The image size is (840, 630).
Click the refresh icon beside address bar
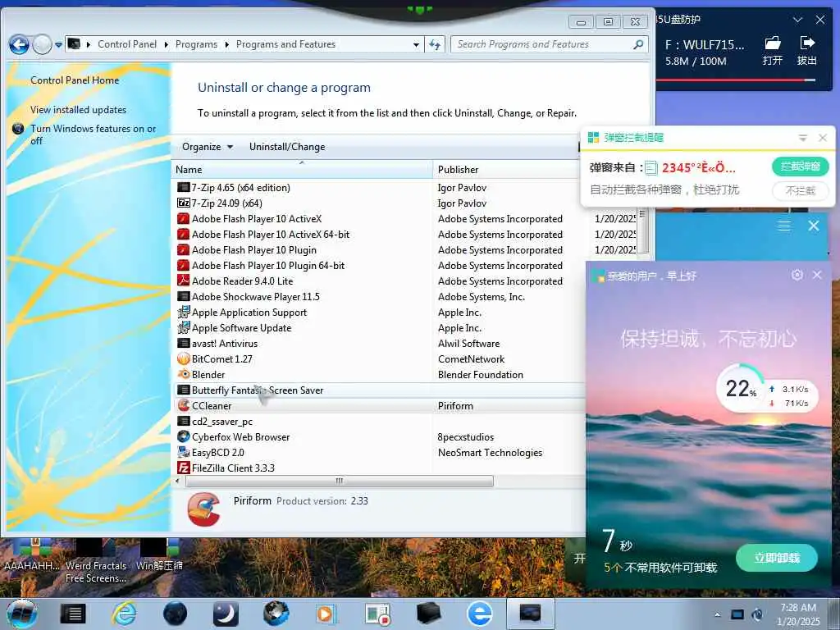click(x=435, y=44)
